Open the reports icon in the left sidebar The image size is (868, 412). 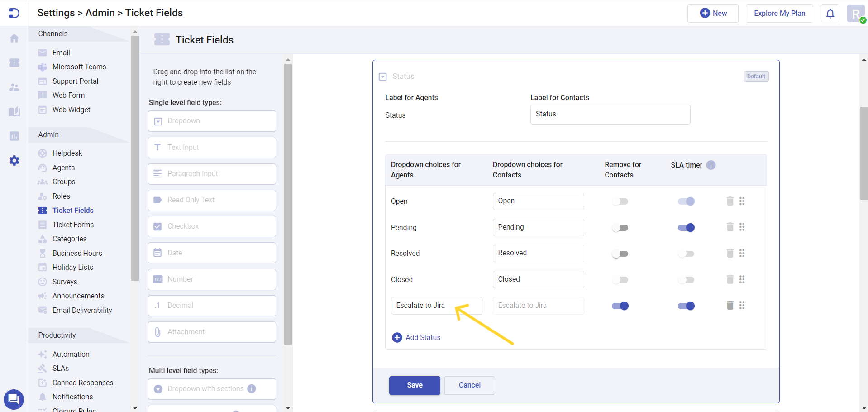click(x=14, y=136)
